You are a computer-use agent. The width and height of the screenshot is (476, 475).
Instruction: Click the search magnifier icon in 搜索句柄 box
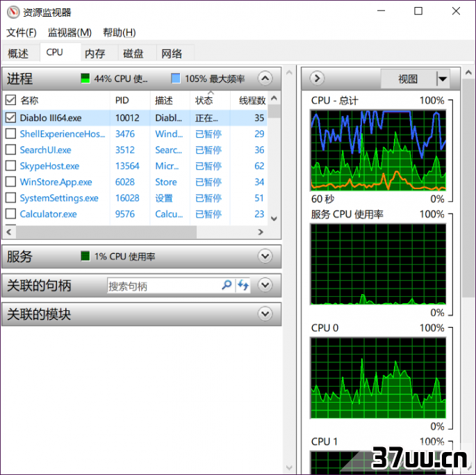pyautogui.click(x=227, y=285)
